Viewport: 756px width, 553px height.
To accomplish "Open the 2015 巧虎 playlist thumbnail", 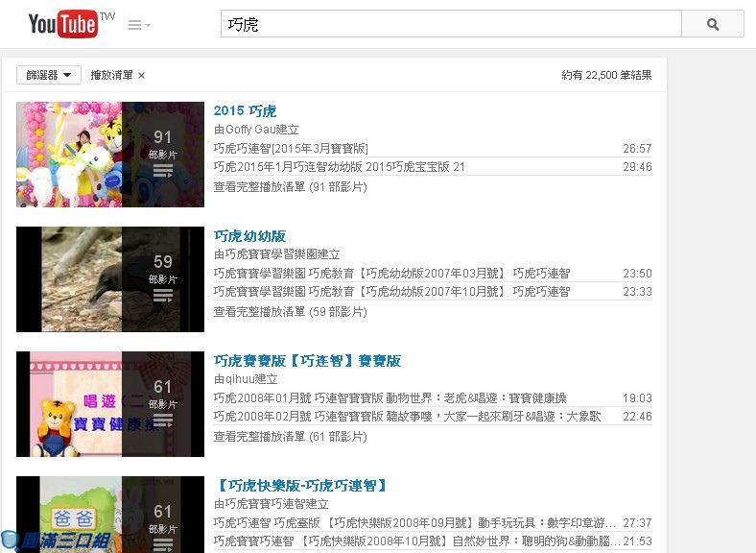I will (x=110, y=155).
